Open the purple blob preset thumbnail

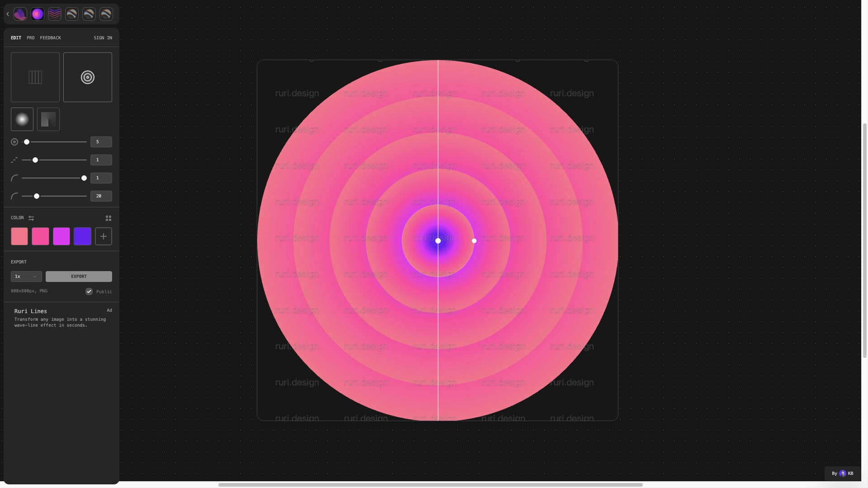click(x=20, y=14)
